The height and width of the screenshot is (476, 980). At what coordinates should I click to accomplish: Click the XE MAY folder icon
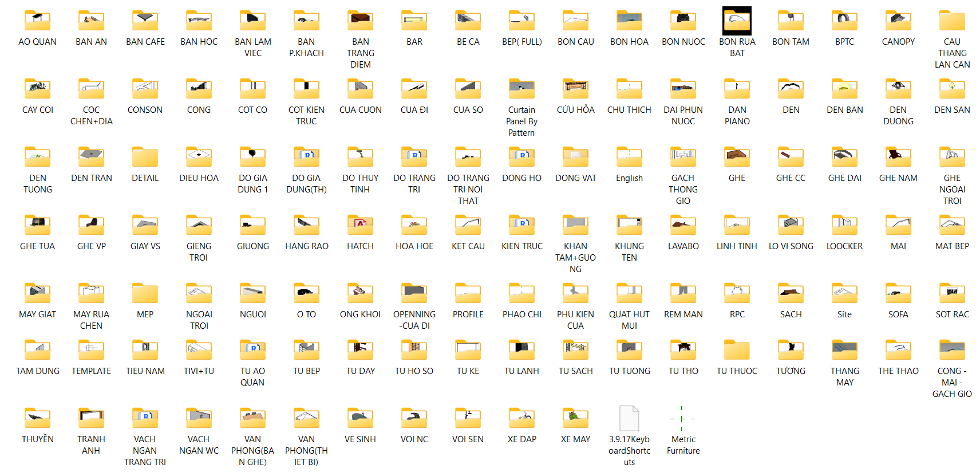click(x=575, y=419)
